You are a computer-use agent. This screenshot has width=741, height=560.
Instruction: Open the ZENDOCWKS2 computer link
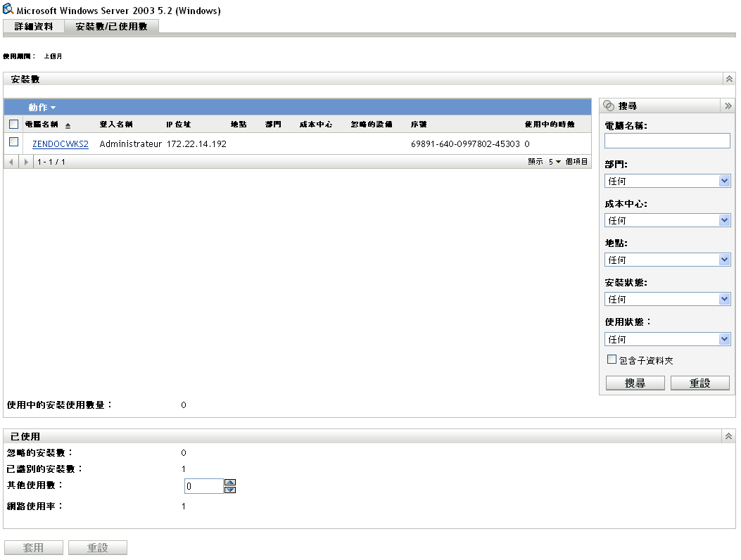pos(61,144)
